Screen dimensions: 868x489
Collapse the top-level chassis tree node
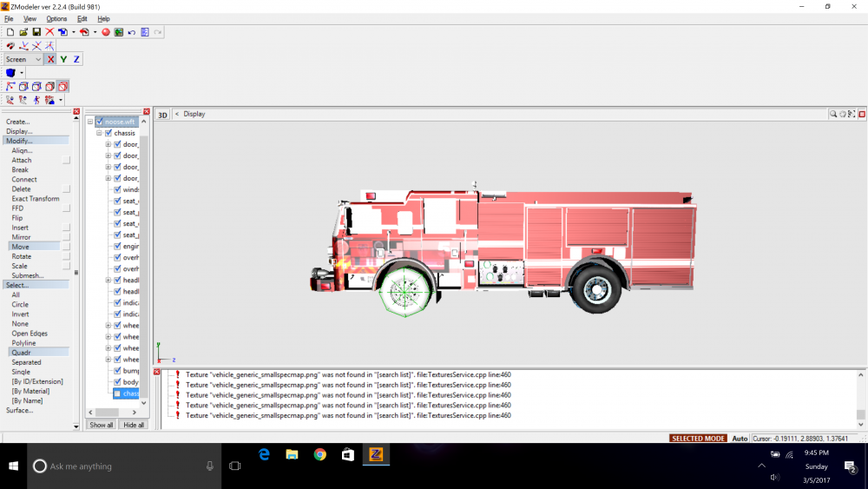point(99,133)
